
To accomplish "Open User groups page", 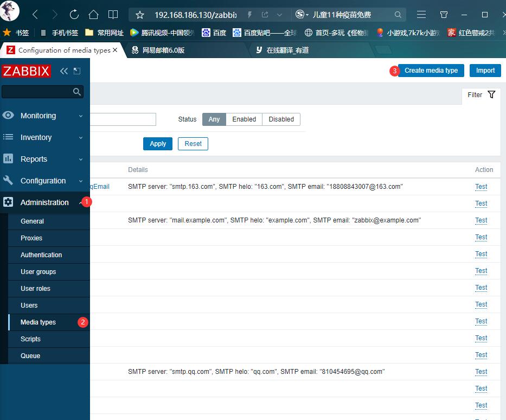I will tap(49, 271).
